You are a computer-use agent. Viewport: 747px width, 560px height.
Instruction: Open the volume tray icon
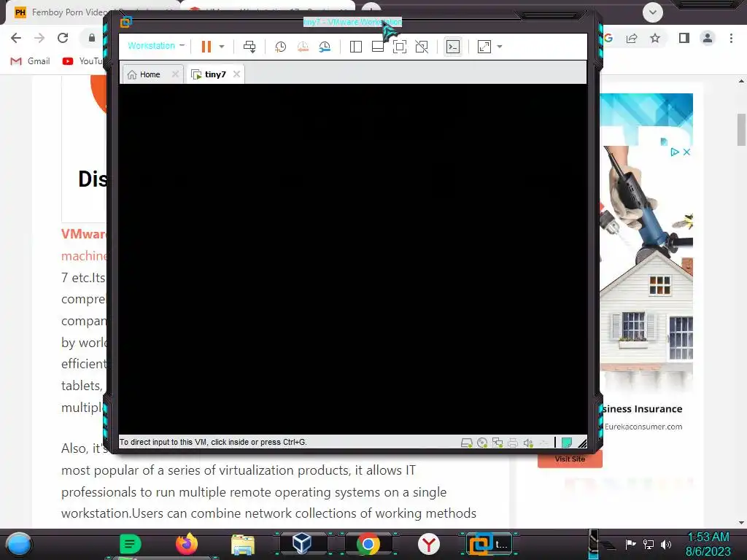666,544
